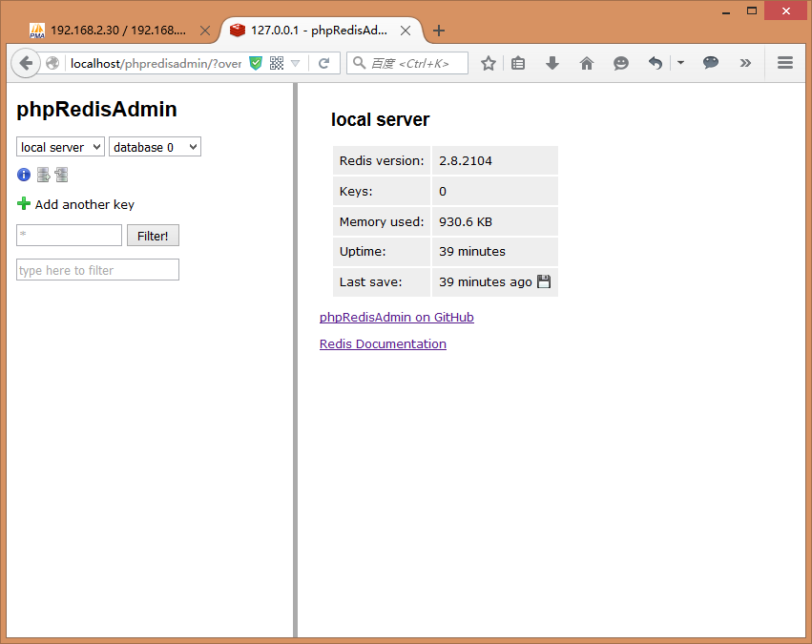The width and height of the screenshot is (812, 644).
Task: Go back with the browser back arrow
Action: tap(26, 63)
